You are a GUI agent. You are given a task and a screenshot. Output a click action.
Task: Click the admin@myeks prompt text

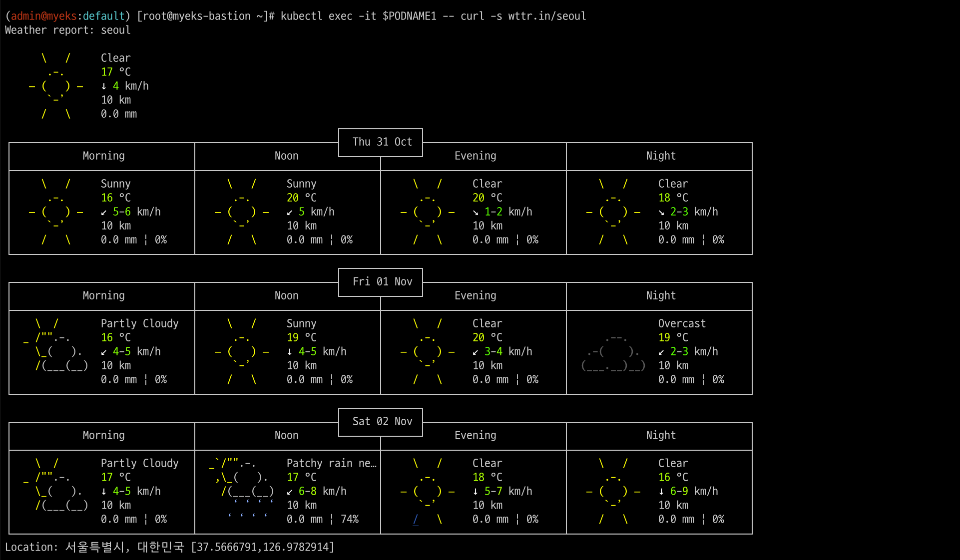click(43, 16)
